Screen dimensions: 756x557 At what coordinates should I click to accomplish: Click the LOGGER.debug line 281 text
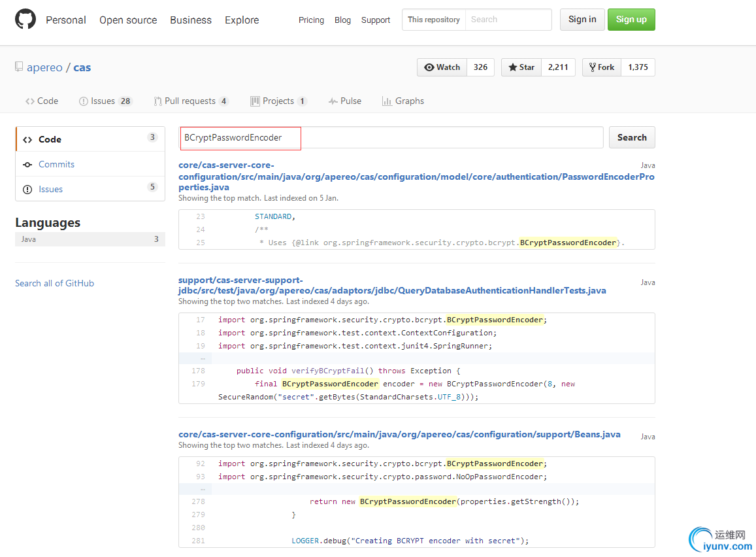[x=410, y=541]
